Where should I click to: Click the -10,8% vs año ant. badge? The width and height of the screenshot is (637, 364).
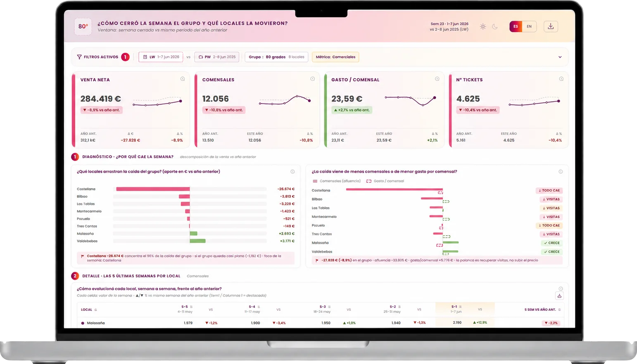[x=224, y=110]
